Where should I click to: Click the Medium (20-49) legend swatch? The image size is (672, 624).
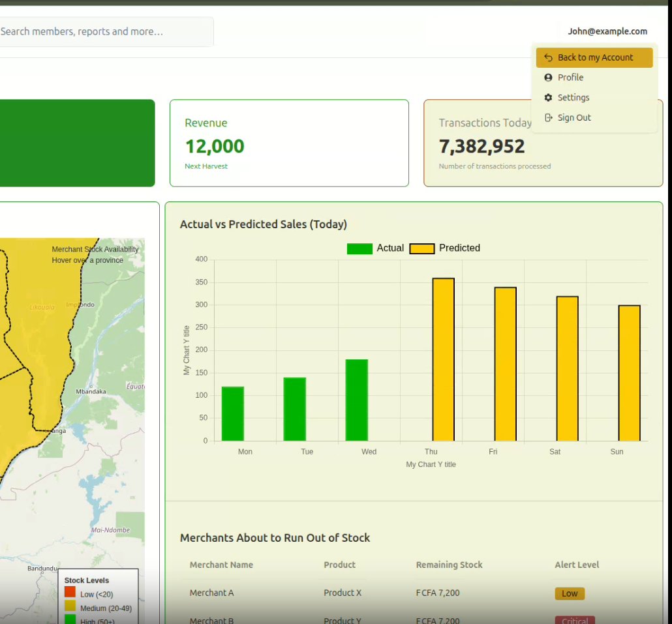click(70, 606)
